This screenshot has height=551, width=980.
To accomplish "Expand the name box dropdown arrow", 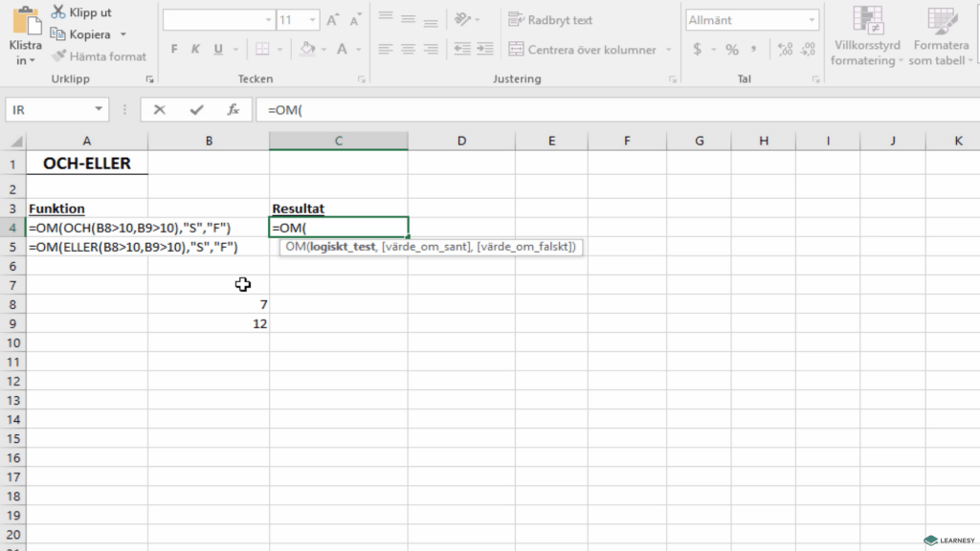I will click(99, 110).
